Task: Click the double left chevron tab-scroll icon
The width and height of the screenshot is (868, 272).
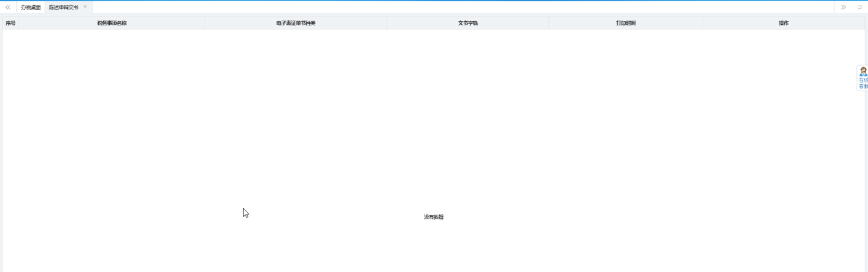Action: (8, 7)
